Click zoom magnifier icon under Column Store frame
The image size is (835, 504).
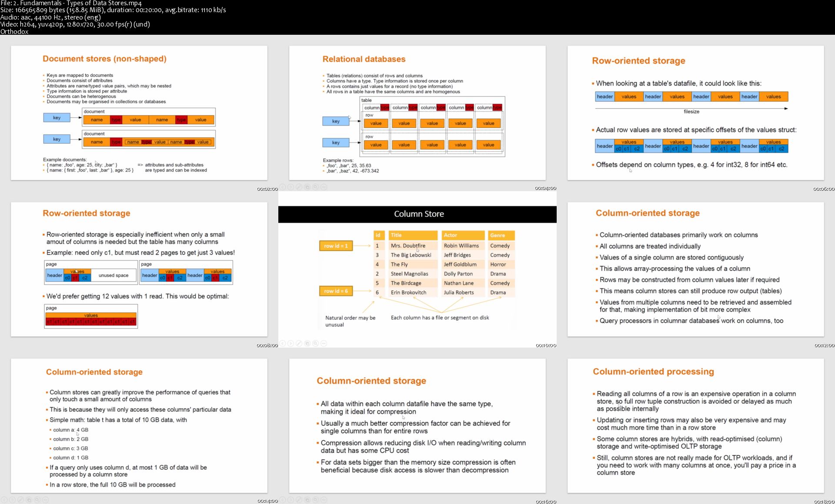pos(315,343)
